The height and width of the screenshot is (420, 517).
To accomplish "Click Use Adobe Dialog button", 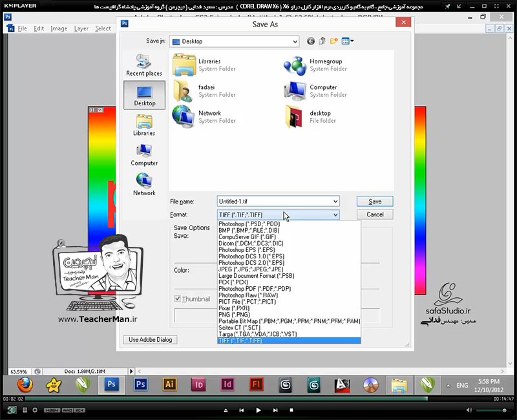I will coord(150,340).
